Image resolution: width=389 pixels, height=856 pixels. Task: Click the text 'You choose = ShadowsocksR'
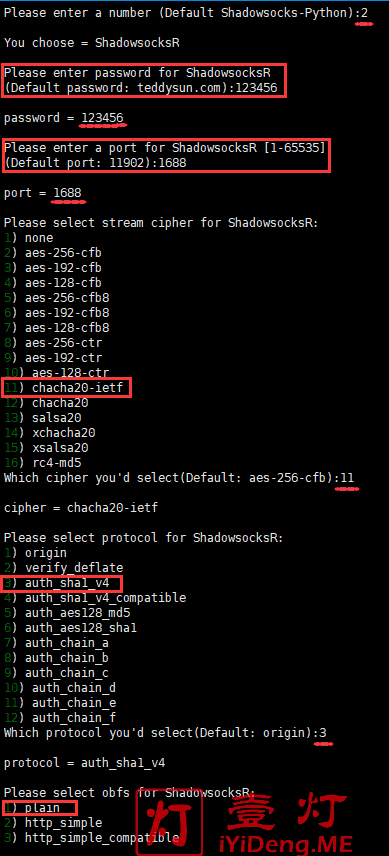(92, 43)
